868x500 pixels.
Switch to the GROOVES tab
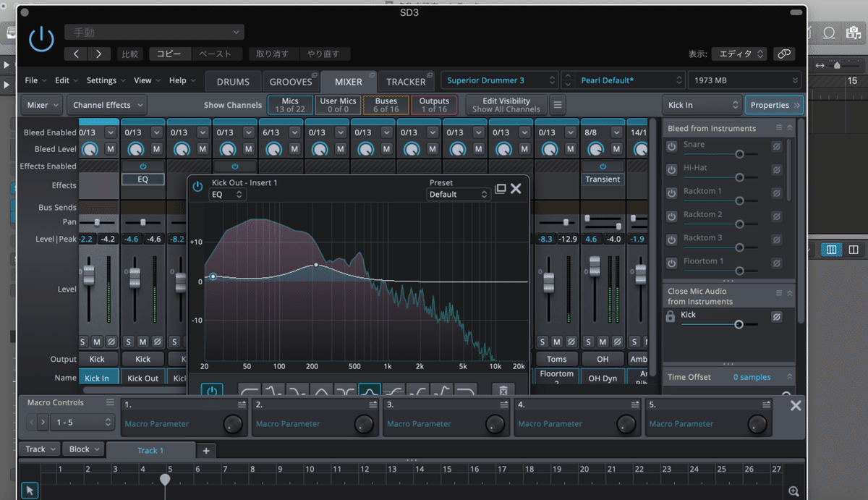point(291,82)
